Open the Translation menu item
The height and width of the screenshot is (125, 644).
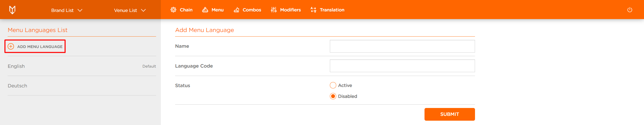pos(327,10)
